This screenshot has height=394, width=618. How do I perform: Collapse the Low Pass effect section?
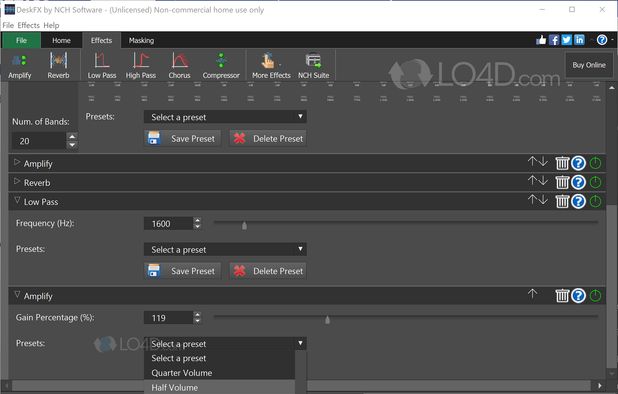[17, 201]
